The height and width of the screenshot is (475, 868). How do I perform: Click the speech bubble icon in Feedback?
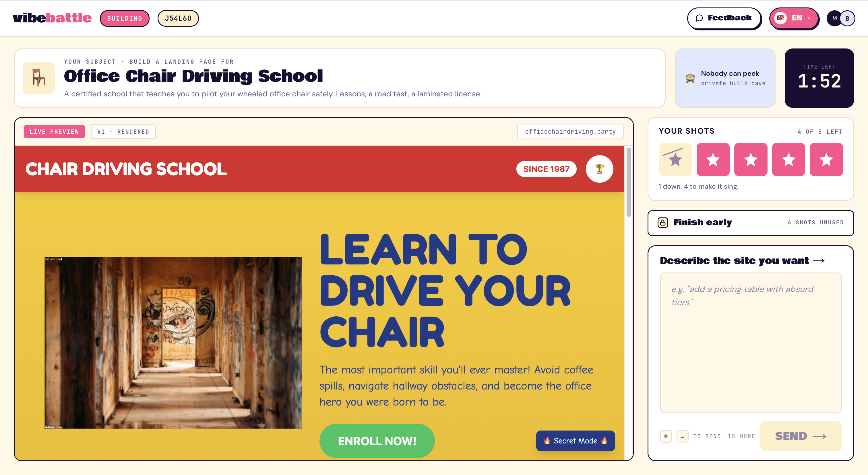point(699,18)
